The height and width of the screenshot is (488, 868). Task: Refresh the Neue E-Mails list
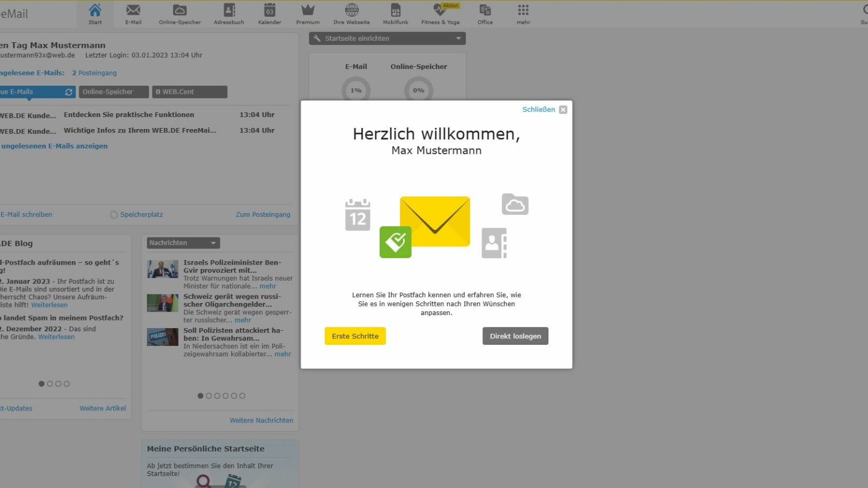click(x=68, y=92)
